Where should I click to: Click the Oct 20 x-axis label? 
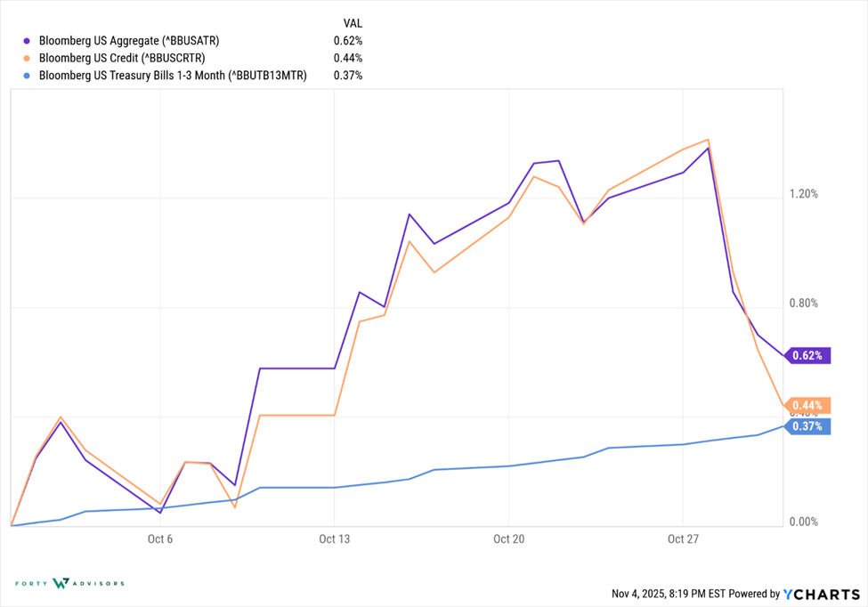click(507, 538)
